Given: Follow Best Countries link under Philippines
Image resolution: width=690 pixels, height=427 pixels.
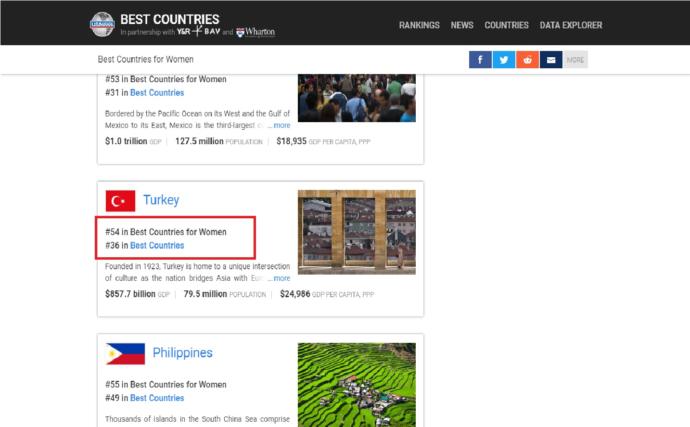Looking at the screenshot, I should pyautogui.click(x=157, y=398).
